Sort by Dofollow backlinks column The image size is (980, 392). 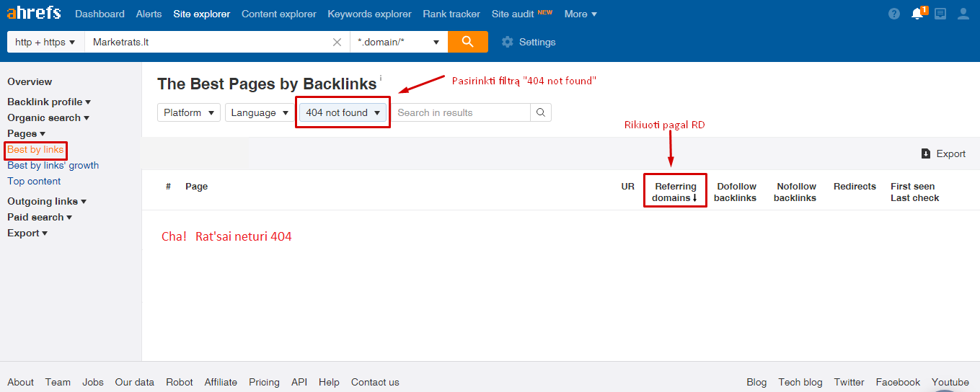736,192
